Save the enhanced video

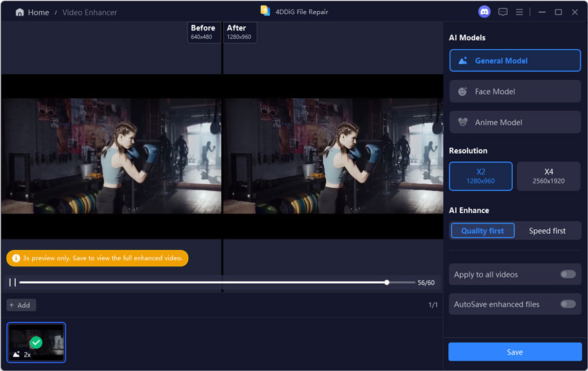pyautogui.click(x=515, y=352)
